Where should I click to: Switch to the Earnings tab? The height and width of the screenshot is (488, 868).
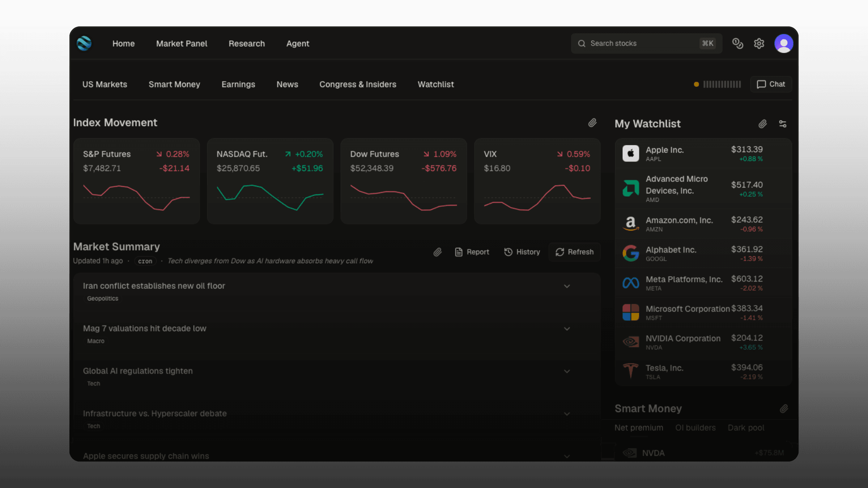pyautogui.click(x=238, y=84)
